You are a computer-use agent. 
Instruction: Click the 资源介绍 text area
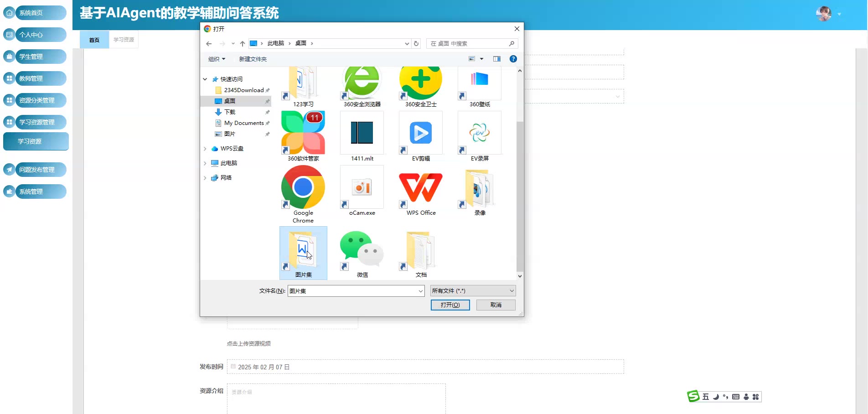tap(336, 399)
